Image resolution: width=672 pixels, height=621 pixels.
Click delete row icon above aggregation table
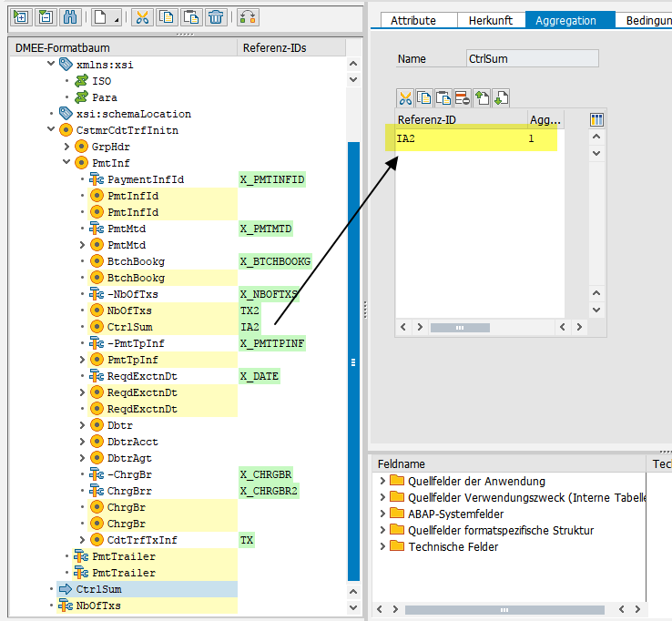click(462, 97)
